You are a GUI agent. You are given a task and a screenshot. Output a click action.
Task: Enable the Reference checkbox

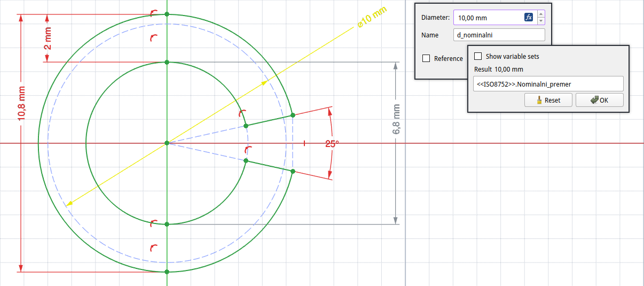pyautogui.click(x=426, y=58)
